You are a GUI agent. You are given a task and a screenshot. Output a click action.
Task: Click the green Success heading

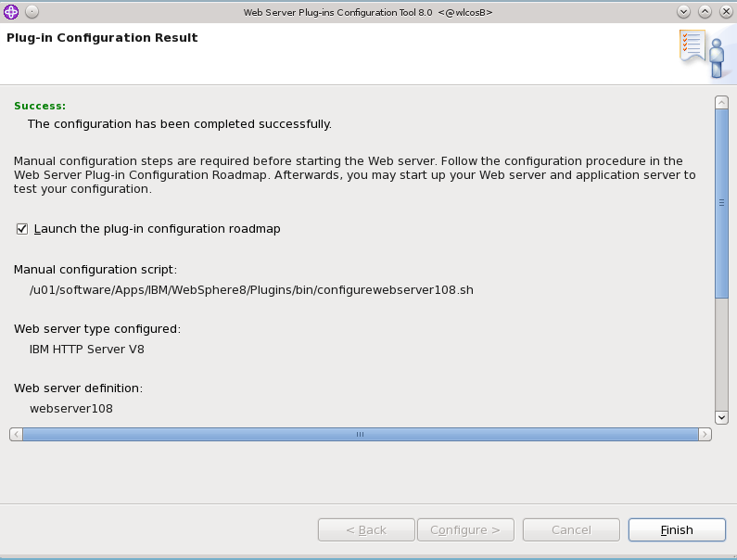point(40,106)
